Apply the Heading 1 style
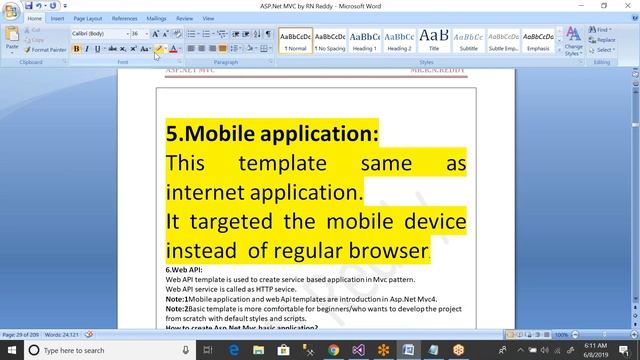 pos(364,40)
